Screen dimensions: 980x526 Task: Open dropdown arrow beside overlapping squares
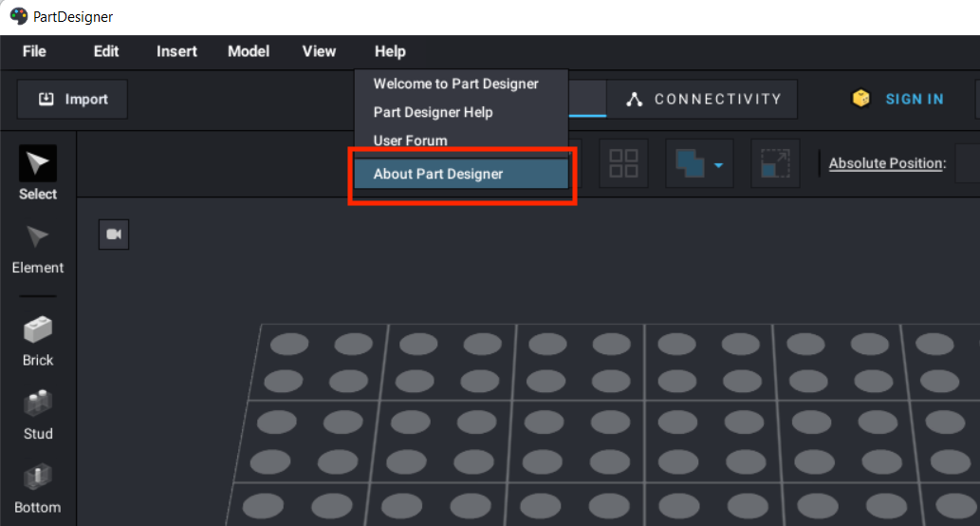(x=719, y=165)
